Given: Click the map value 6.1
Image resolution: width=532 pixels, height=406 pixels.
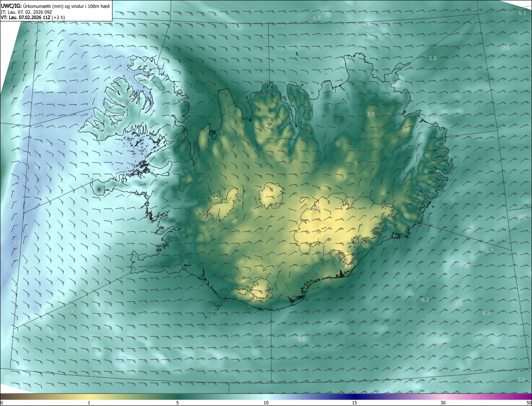Looking at the screenshot, I should coord(522,13).
